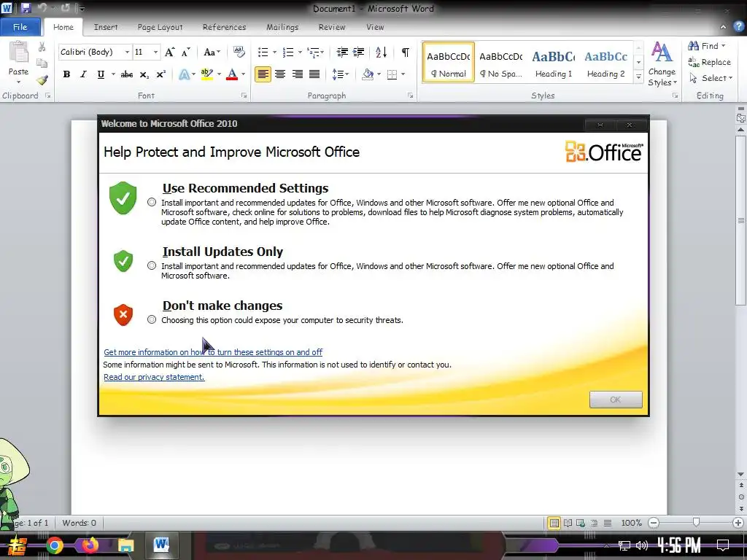Image resolution: width=747 pixels, height=560 pixels.
Task: Open File Explorer from taskbar
Action: (x=125, y=545)
